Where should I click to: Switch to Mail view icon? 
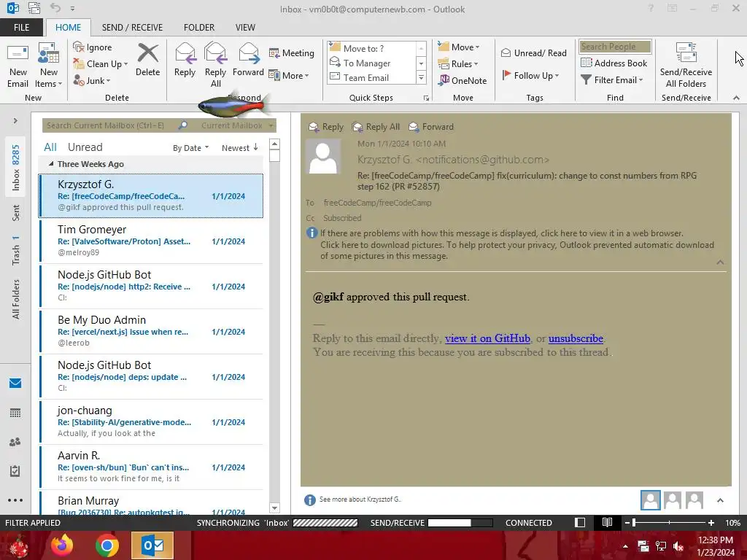pyautogui.click(x=15, y=383)
